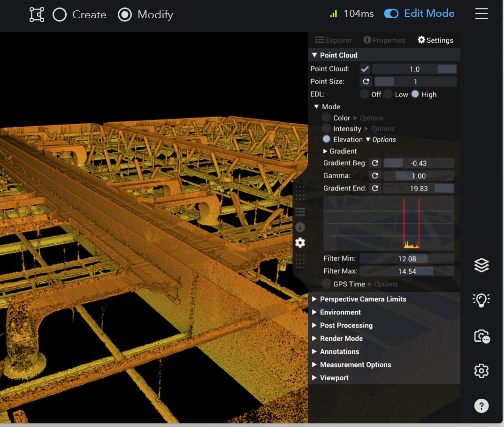Image resolution: width=504 pixels, height=427 pixels.
Task: Toggle the Edit Mode switch
Action: click(391, 14)
